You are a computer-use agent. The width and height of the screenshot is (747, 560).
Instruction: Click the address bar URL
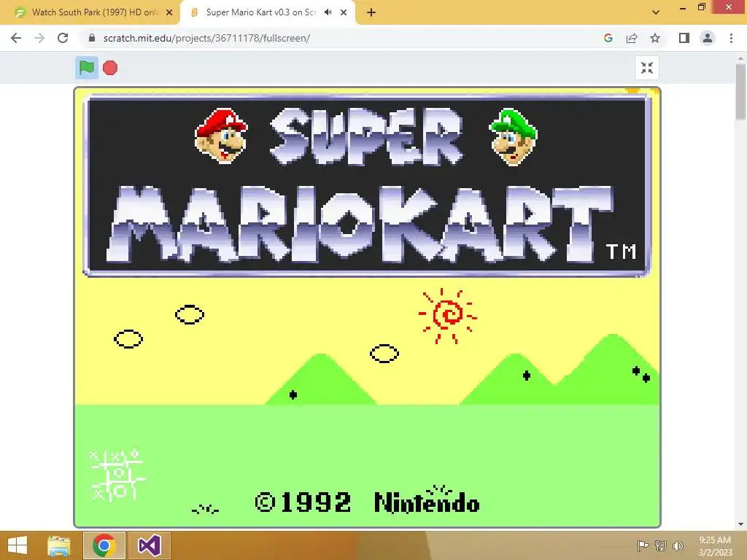(x=206, y=38)
